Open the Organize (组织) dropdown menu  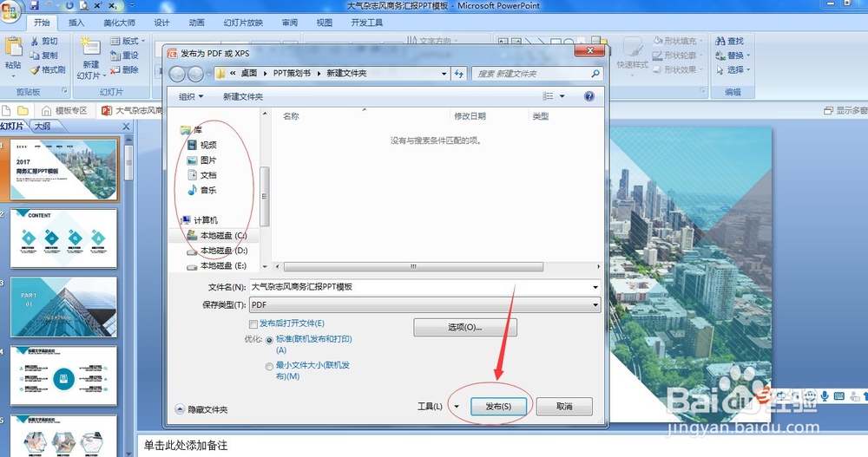point(191,96)
